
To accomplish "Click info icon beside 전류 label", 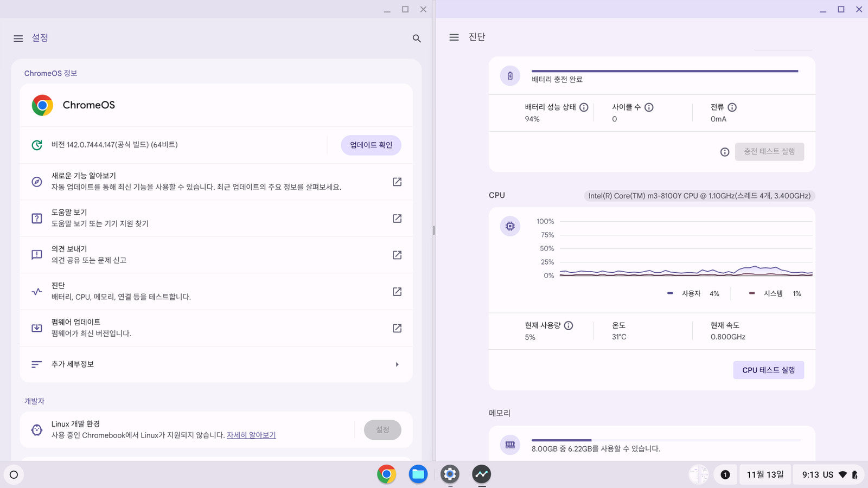I will click(732, 107).
